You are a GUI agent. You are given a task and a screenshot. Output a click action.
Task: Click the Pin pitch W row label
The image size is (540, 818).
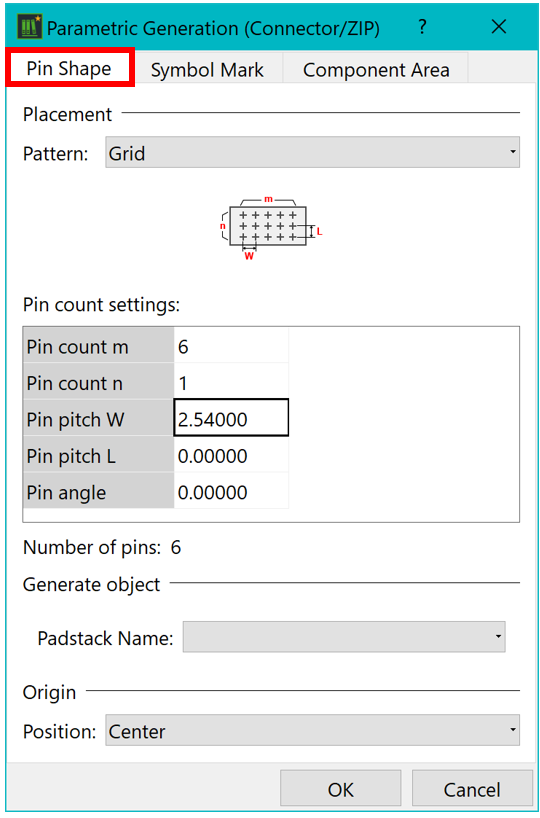click(x=98, y=419)
